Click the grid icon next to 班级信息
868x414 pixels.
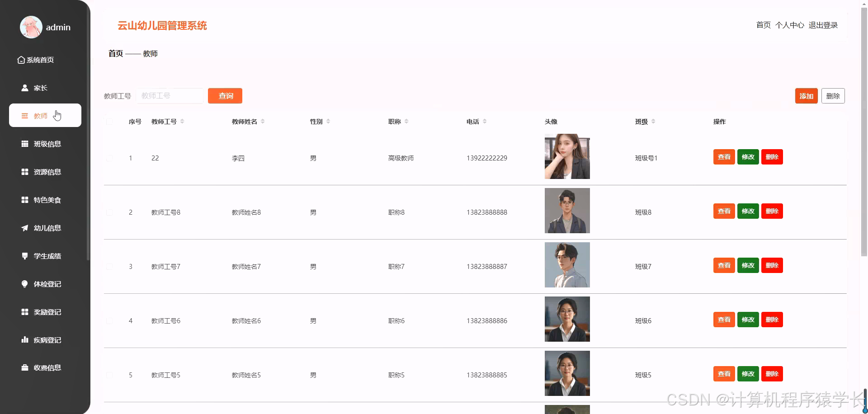coord(25,144)
